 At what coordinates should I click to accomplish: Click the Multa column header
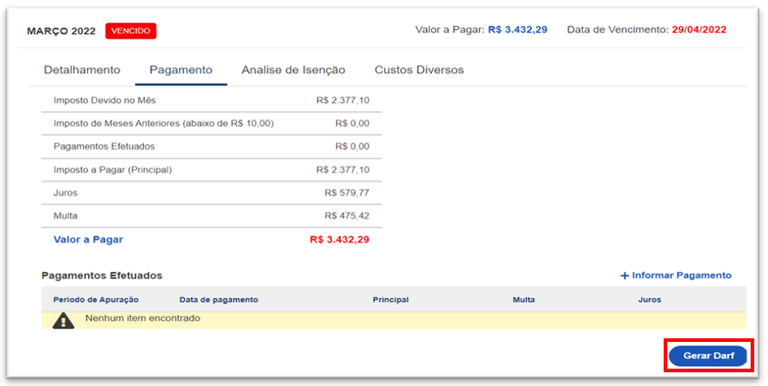(x=524, y=300)
